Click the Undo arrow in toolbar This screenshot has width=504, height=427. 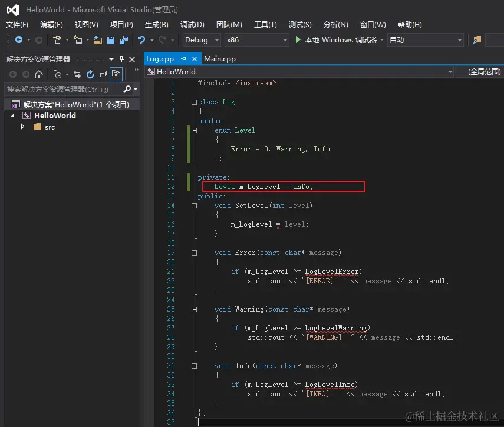click(141, 40)
